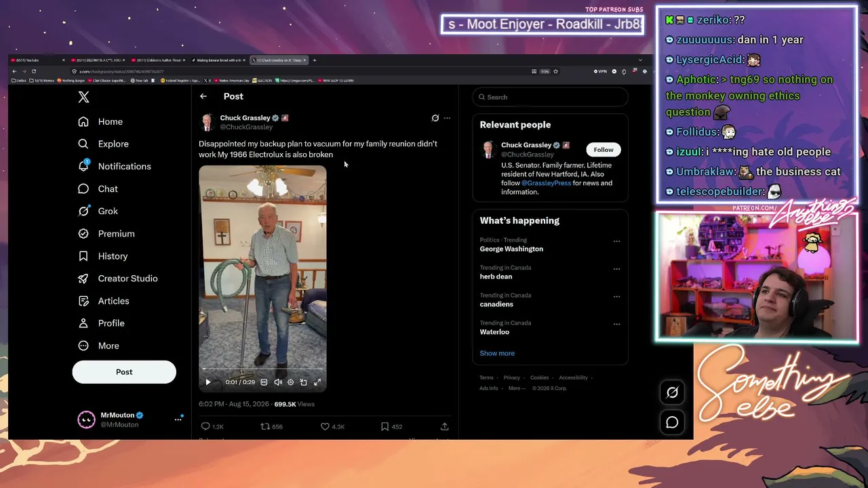868x488 pixels.
Task: Switch to the Making Banana Bread tab
Action: pos(219,60)
